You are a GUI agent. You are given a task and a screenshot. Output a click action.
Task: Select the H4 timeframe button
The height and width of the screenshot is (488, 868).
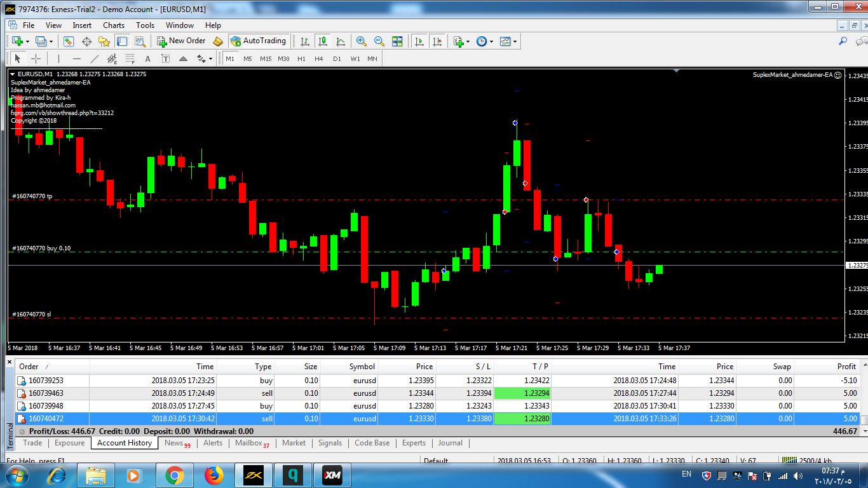coord(319,58)
